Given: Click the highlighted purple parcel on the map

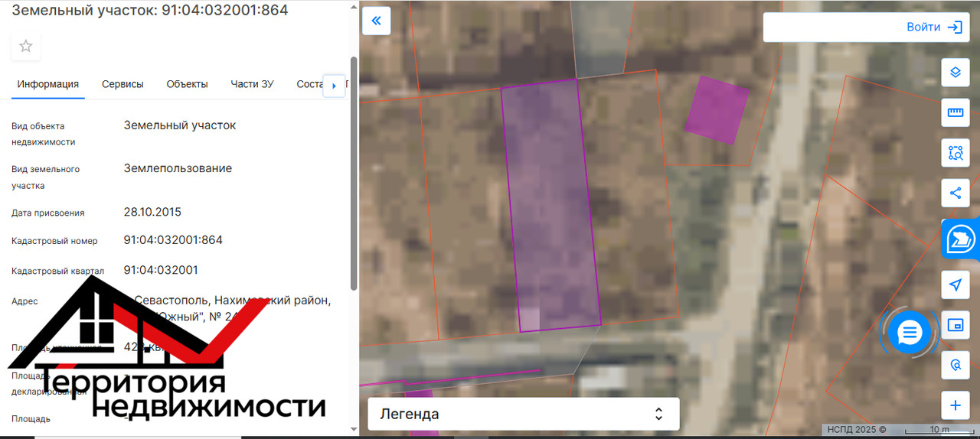Looking at the screenshot, I should pyautogui.click(x=550, y=206).
